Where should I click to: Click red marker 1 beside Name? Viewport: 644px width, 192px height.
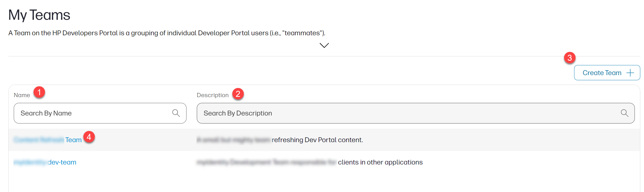[39, 92]
